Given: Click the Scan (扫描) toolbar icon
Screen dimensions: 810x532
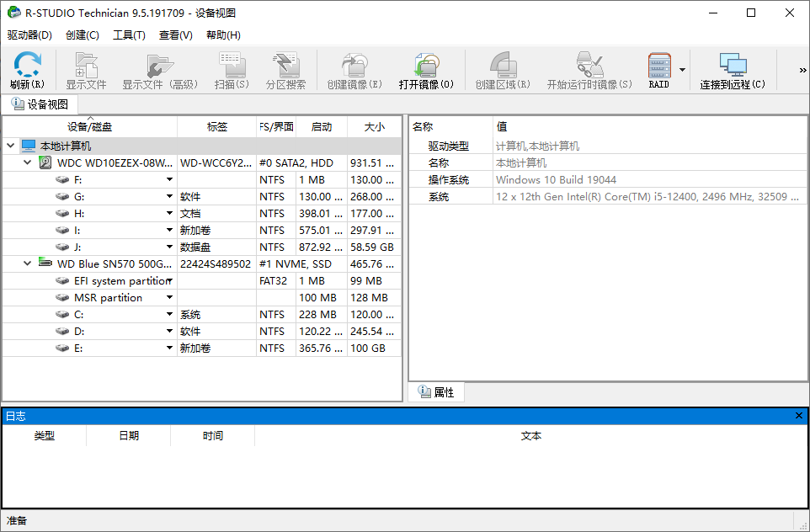Looking at the screenshot, I should tap(232, 65).
